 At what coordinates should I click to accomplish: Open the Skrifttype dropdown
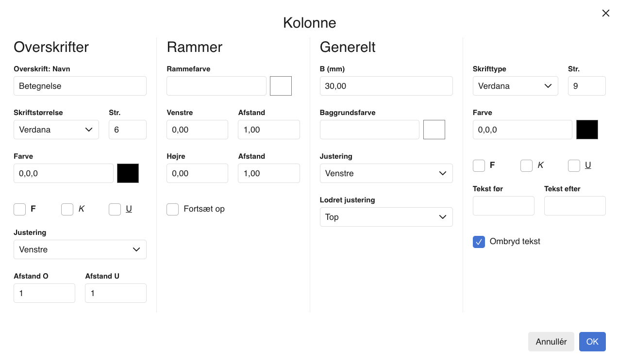pos(516,86)
